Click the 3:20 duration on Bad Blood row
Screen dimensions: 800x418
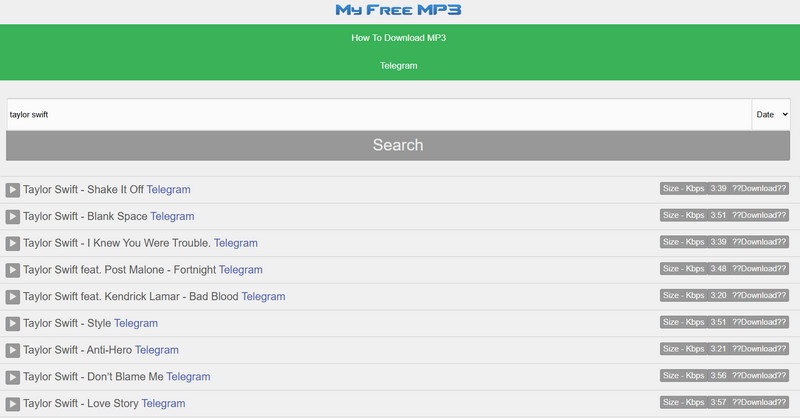point(718,296)
